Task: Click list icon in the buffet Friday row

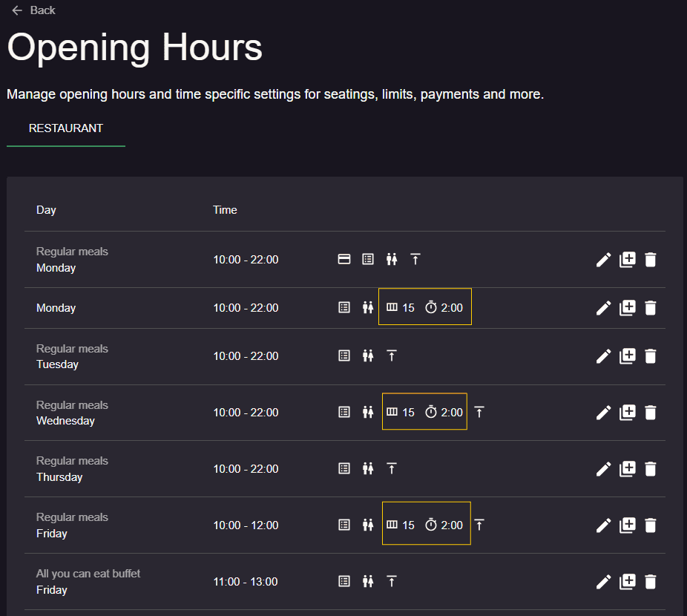Action: [x=344, y=581]
